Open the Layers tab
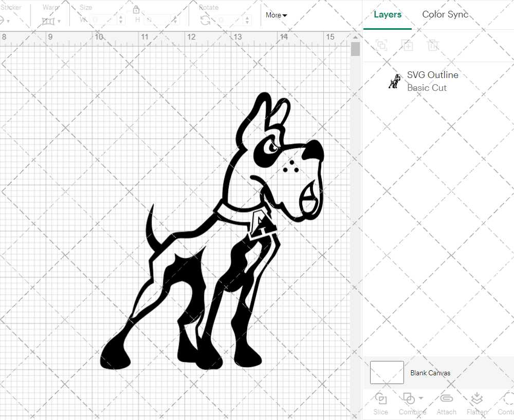Image resolution: width=514 pixels, height=420 pixels. (388, 14)
